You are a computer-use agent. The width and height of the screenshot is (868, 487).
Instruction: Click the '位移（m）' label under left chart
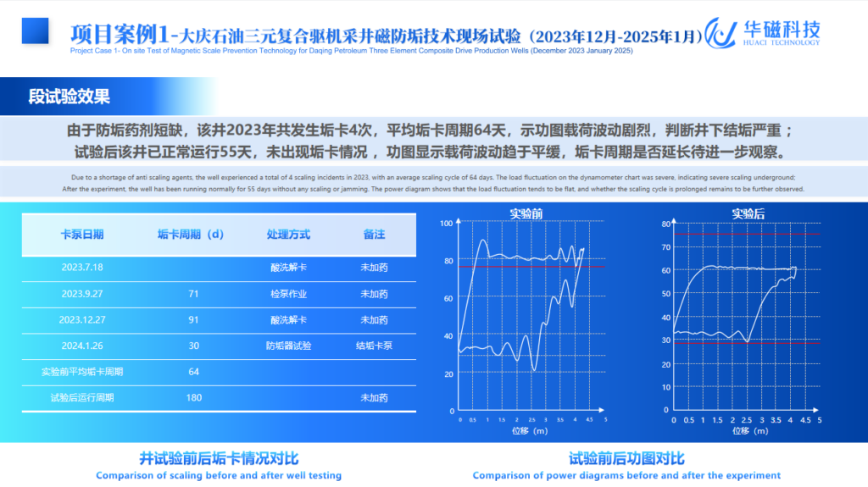[x=533, y=430]
